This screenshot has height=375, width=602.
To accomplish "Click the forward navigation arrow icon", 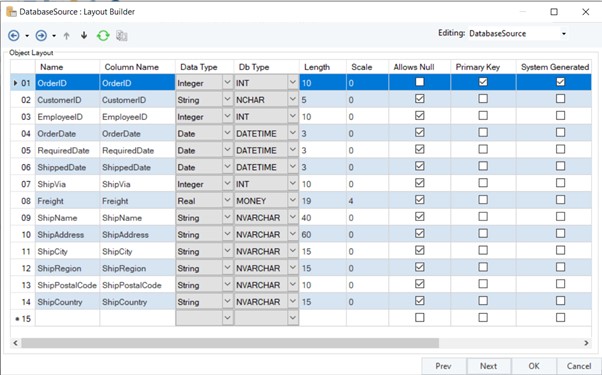I will click(x=41, y=36).
